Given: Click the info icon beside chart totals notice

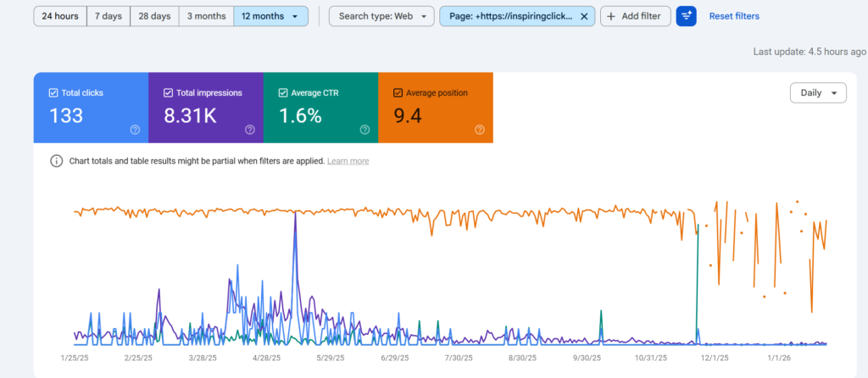Looking at the screenshot, I should point(57,161).
